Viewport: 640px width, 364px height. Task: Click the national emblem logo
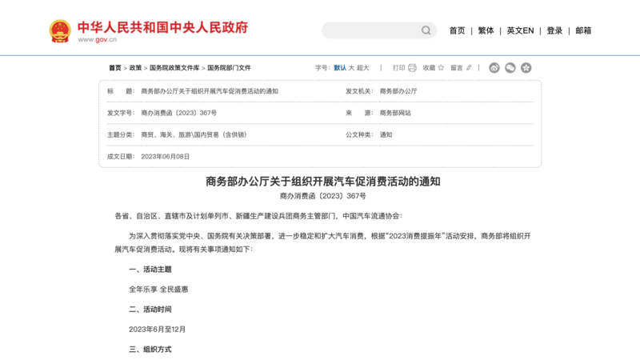[60, 31]
